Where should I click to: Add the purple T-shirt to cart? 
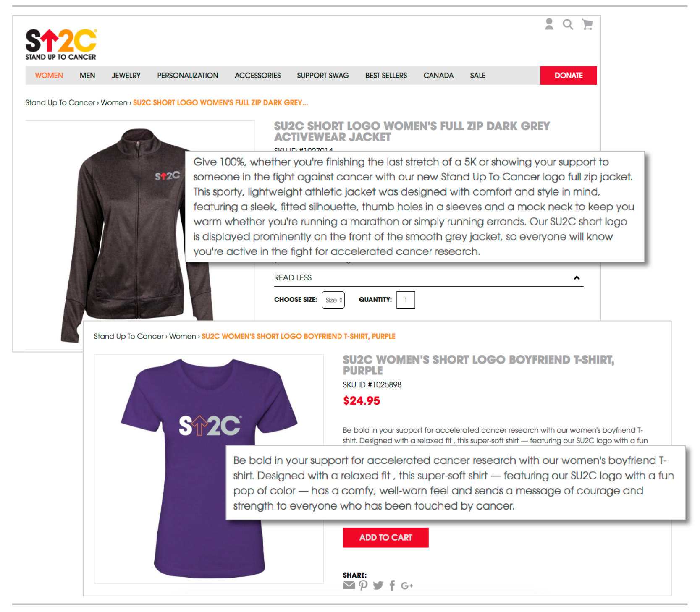point(385,537)
